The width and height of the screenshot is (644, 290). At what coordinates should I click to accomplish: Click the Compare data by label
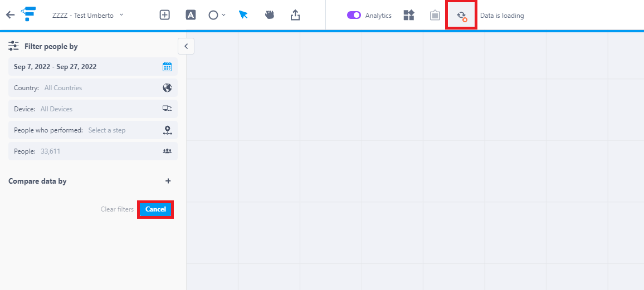[37, 181]
